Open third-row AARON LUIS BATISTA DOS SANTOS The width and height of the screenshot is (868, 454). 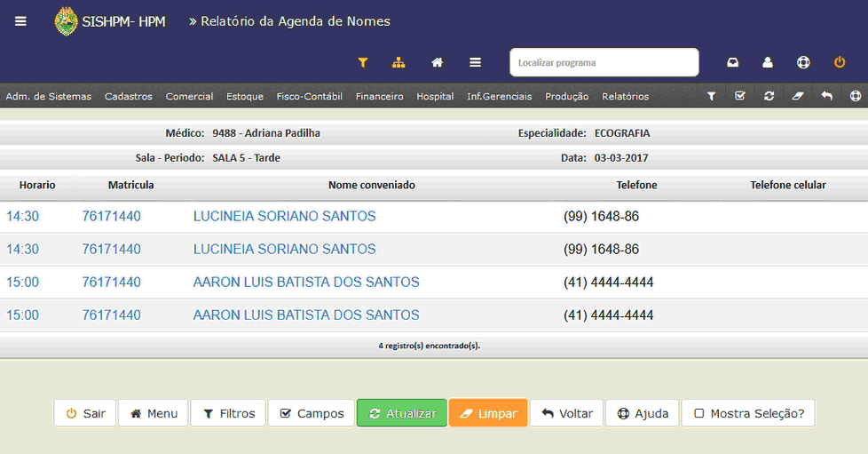pos(306,283)
